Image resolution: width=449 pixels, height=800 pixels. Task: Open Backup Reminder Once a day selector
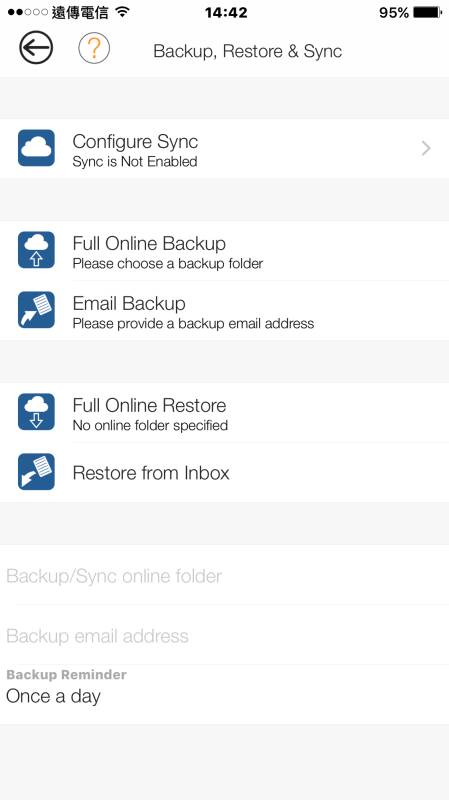[x=224, y=694]
